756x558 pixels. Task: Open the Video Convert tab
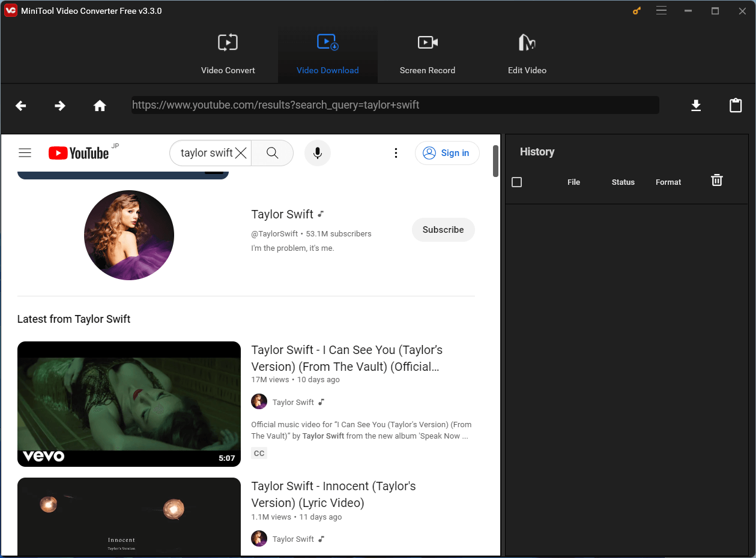pyautogui.click(x=228, y=55)
